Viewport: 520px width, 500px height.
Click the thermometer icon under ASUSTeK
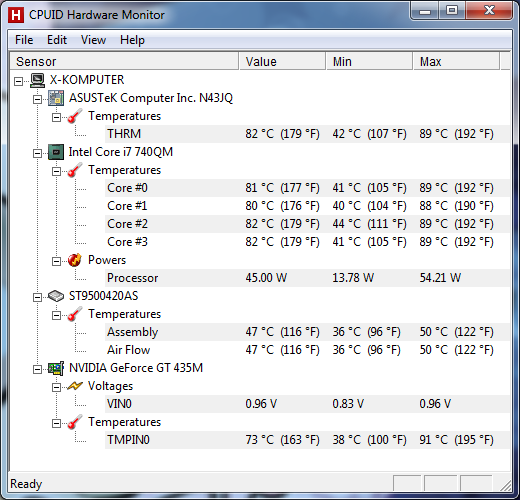(x=75, y=116)
